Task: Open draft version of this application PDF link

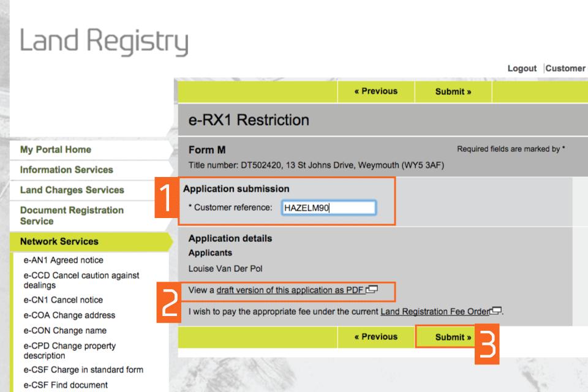Action: tap(290, 290)
